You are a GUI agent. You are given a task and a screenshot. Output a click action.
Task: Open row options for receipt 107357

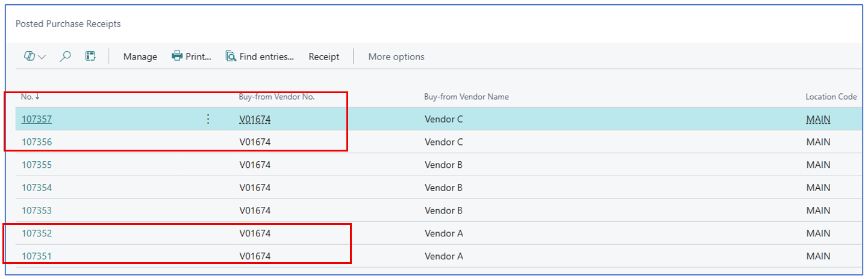point(208,119)
